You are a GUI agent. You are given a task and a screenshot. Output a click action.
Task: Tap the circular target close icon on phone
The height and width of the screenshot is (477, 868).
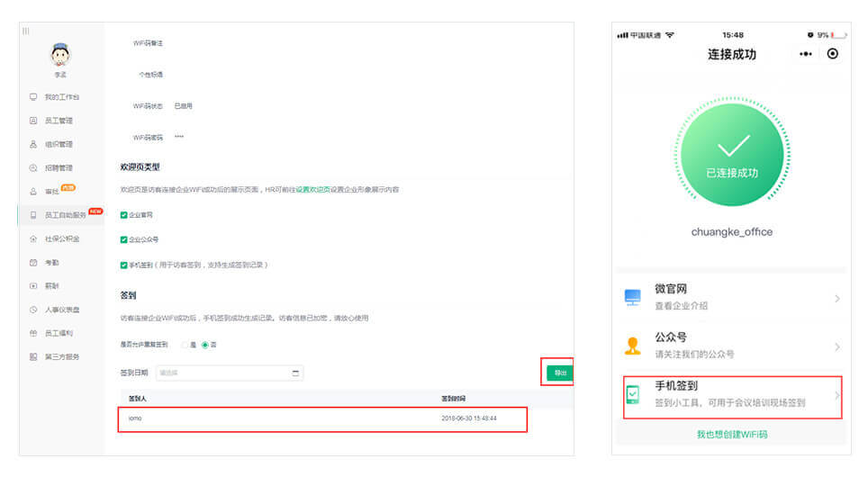pyautogui.click(x=833, y=54)
